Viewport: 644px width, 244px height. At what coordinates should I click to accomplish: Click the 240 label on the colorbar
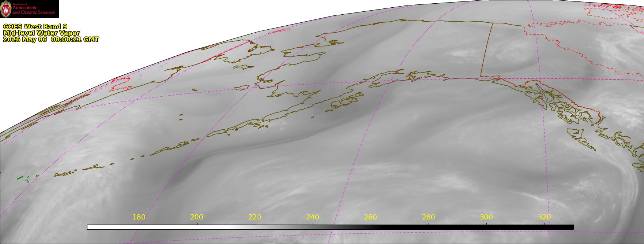(x=313, y=217)
